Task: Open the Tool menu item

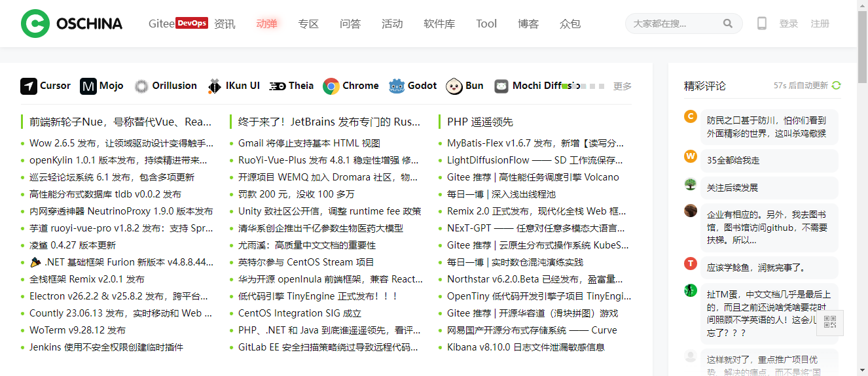Action: tap(486, 24)
